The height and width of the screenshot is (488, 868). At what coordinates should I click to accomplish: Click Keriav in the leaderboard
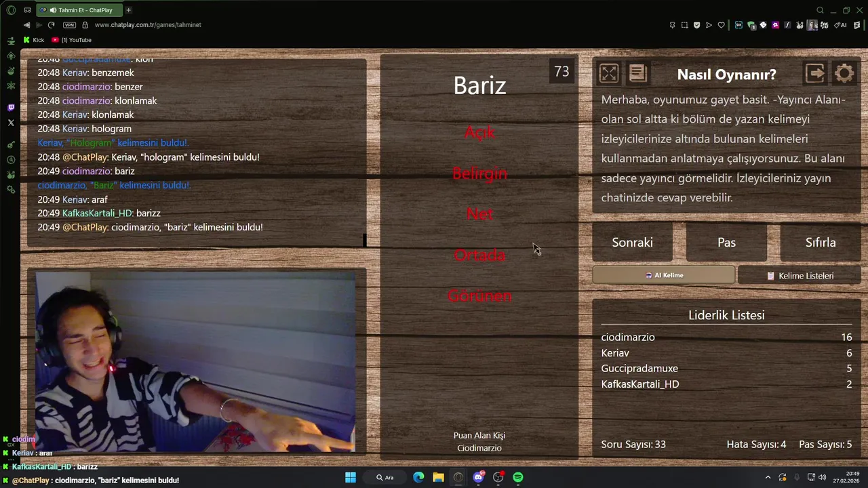pyautogui.click(x=615, y=352)
